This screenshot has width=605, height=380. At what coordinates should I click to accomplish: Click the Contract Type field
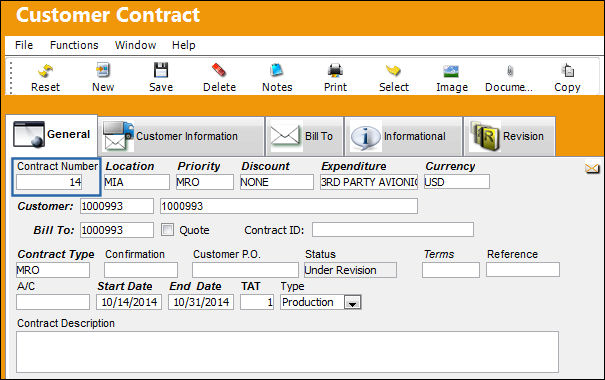53,270
